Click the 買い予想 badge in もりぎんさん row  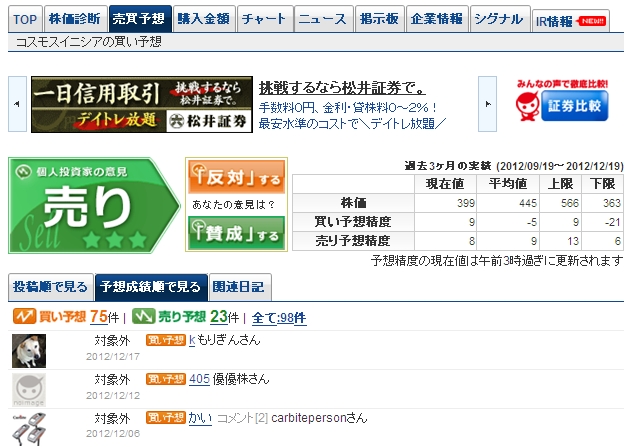[166, 340]
